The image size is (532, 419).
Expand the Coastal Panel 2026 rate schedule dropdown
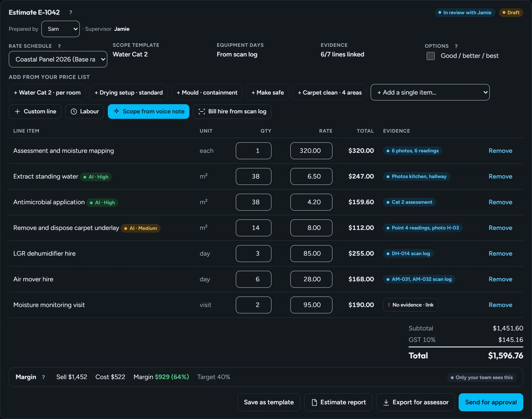58,59
